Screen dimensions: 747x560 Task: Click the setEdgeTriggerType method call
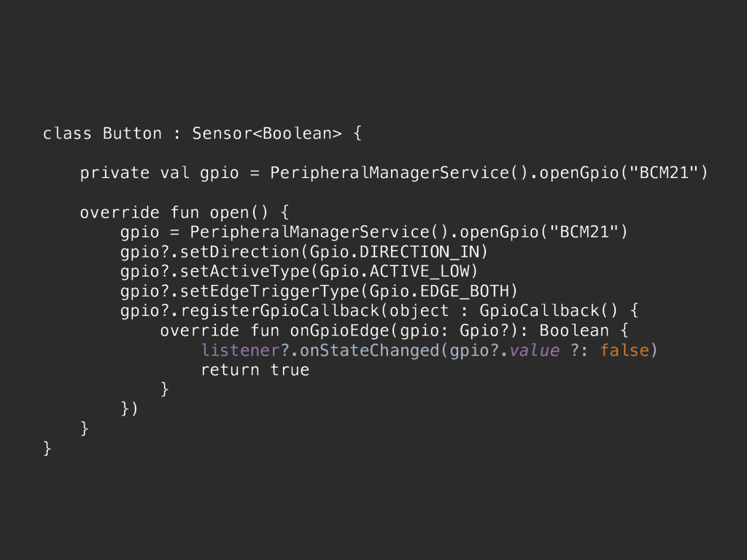pos(270,291)
